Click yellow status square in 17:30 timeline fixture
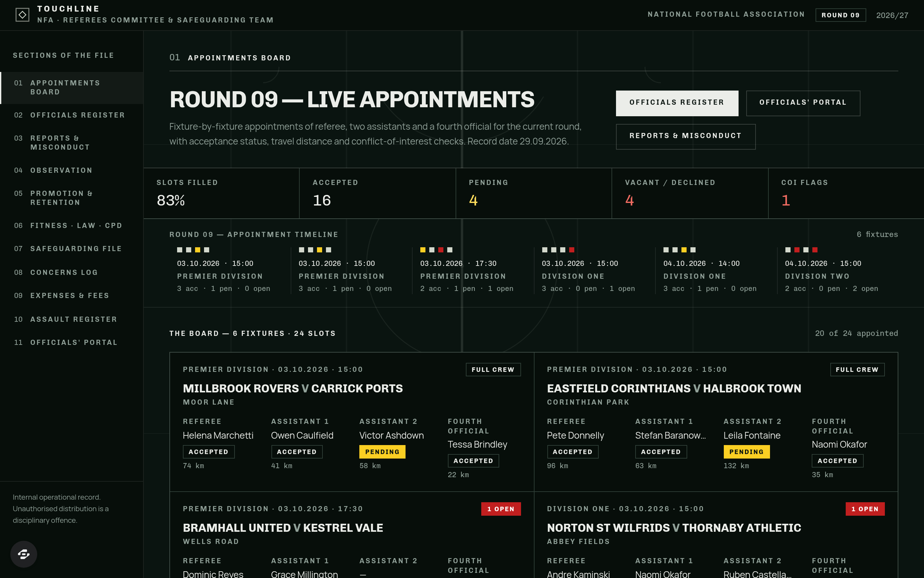The height and width of the screenshot is (578, 924). coord(423,250)
